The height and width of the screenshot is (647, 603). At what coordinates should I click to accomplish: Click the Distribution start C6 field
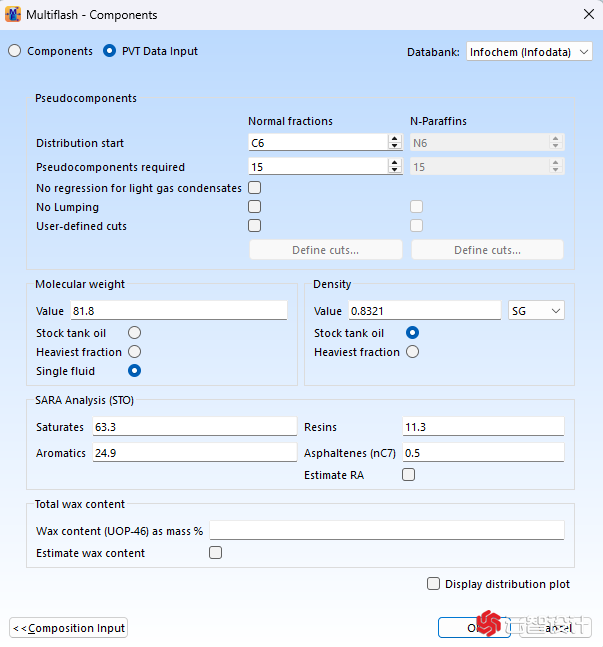click(318, 143)
